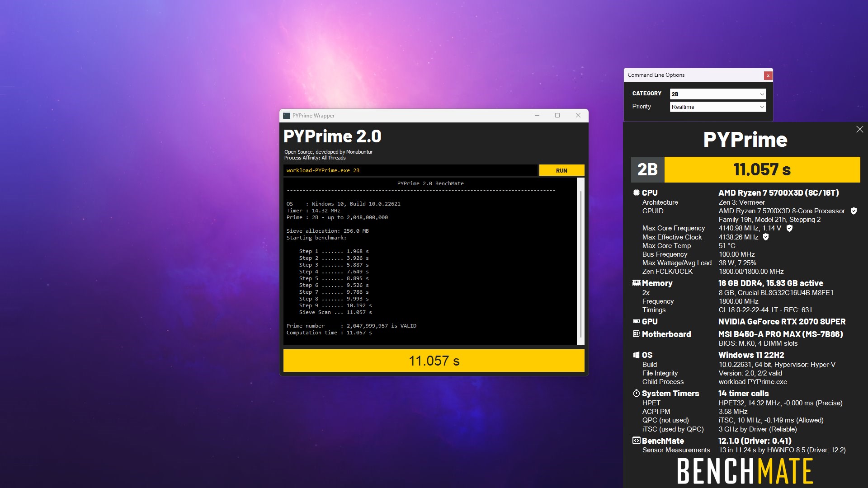Minimize the PYPrime Wrapper window
Viewport: 868px width, 488px height.
[537, 116]
